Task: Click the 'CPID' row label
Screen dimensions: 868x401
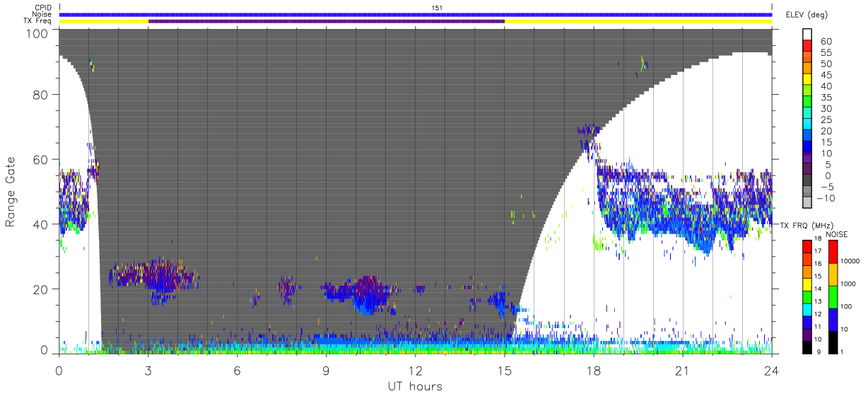Action: [43, 8]
